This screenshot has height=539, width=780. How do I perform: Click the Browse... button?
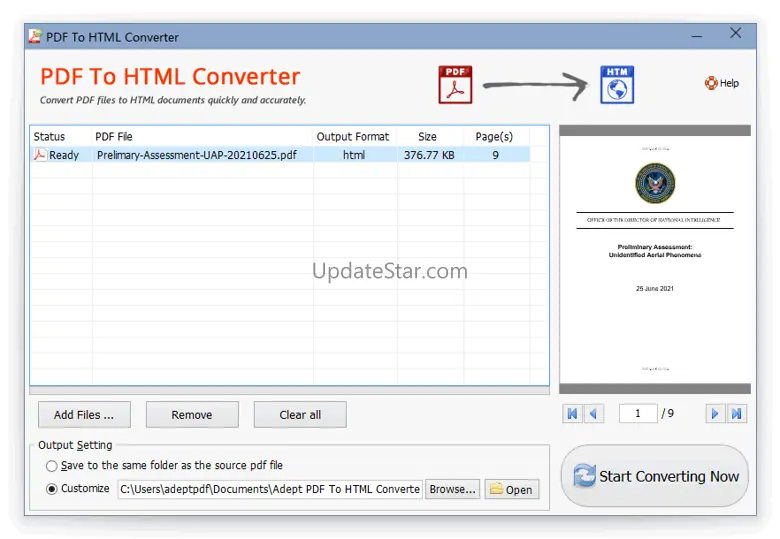tap(452, 489)
